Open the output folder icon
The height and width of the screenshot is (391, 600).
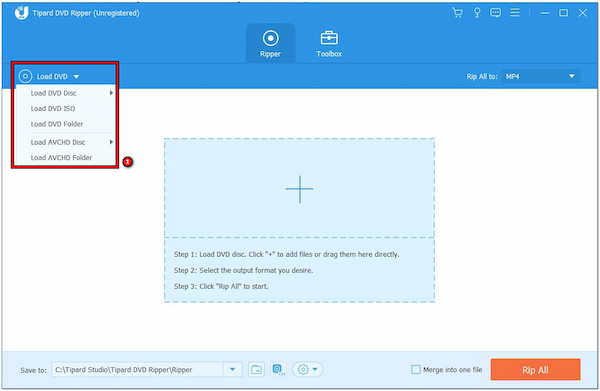(x=256, y=370)
